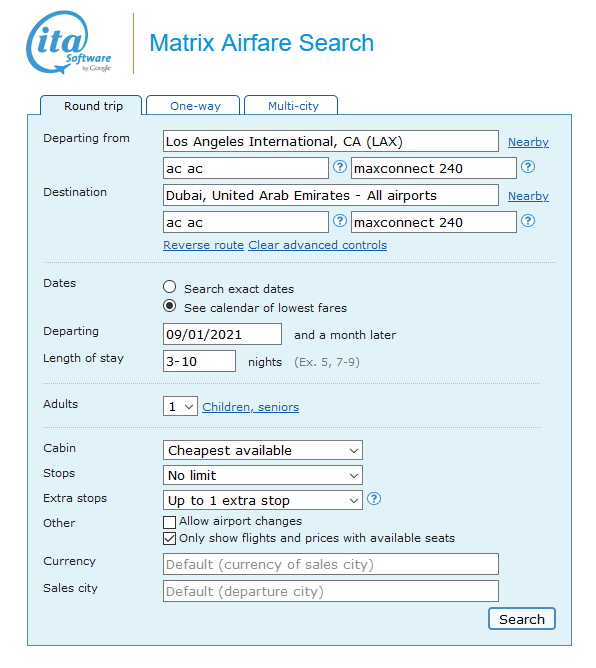This screenshot has height=668, width=596.
Task: Click the ITA Software logo
Action: click(69, 43)
